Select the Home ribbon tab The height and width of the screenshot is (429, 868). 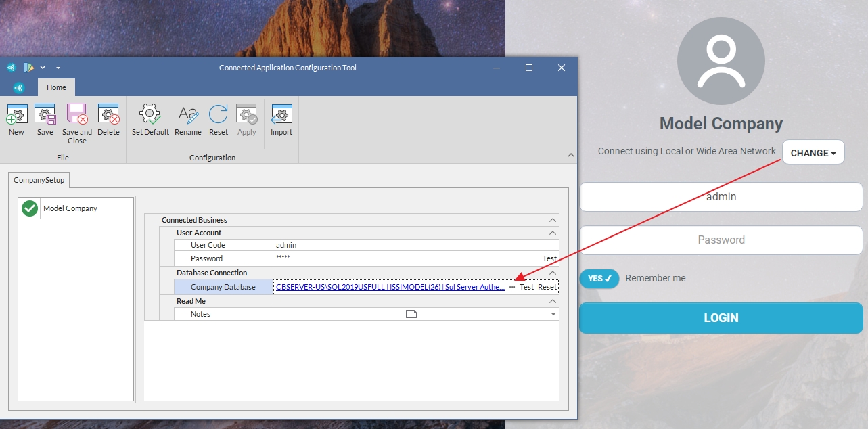tap(56, 87)
